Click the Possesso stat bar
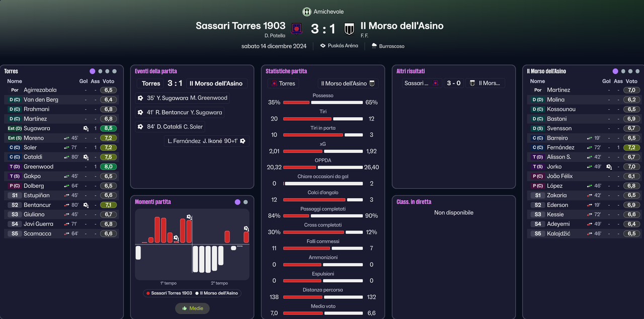This screenshot has width=644, height=319. 323,102
